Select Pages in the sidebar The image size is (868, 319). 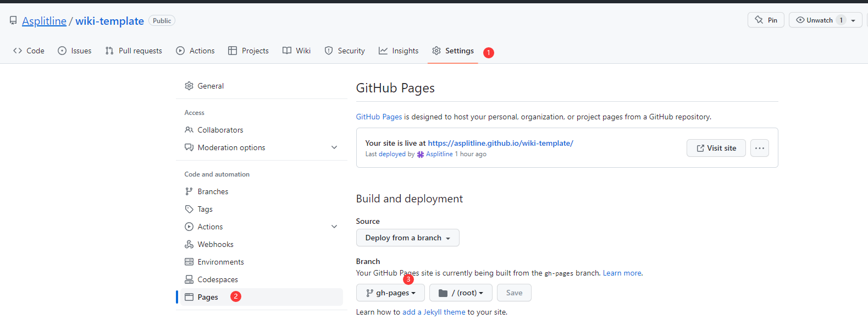262,297
